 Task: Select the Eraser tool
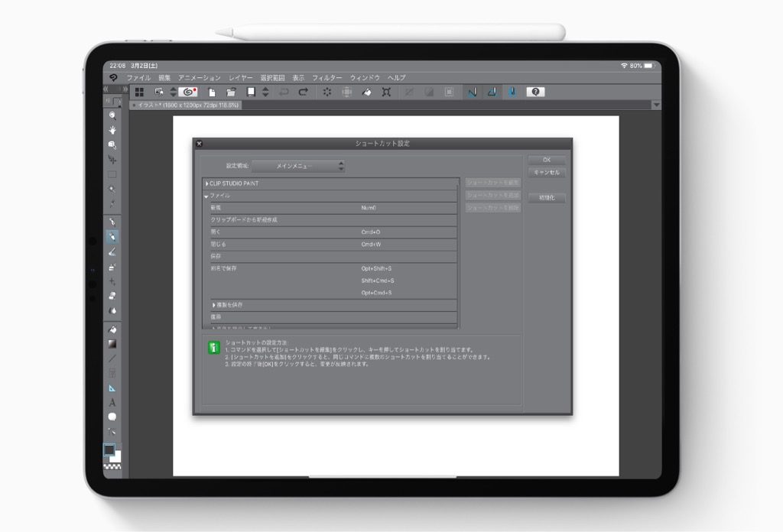112,296
